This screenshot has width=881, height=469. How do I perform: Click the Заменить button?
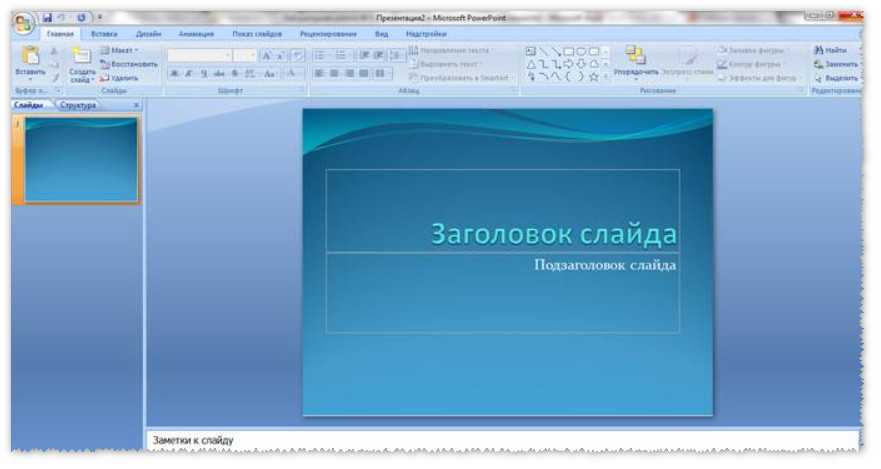pyautogui.click(x=836, y=63)
